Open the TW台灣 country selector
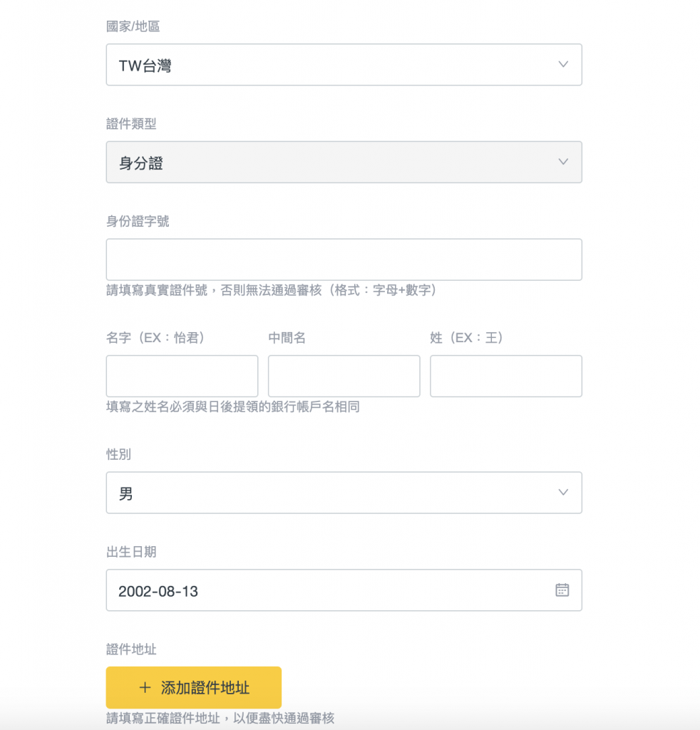700x730 pixels. point(344,65)
